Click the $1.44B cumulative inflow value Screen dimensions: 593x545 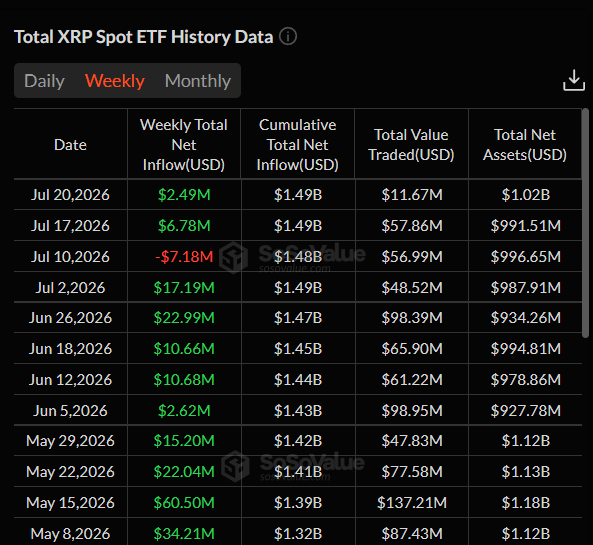298,380
